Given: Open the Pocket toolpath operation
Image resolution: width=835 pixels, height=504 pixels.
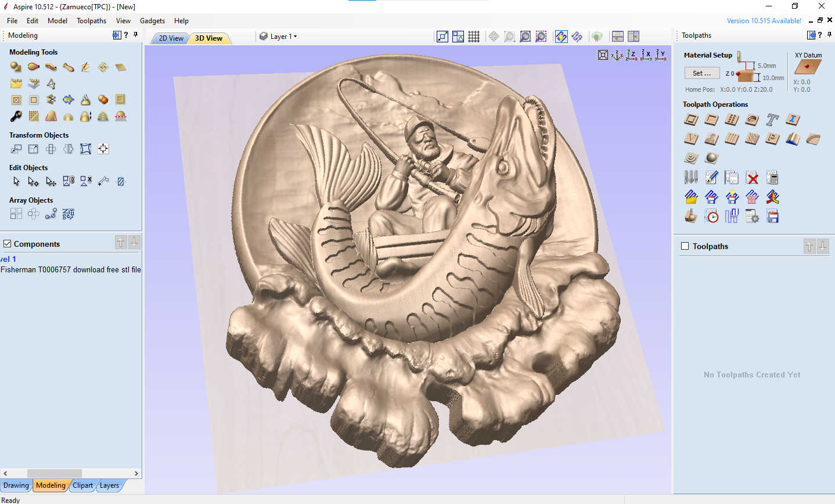Looking at the screenshot, I should coord(711,120).
